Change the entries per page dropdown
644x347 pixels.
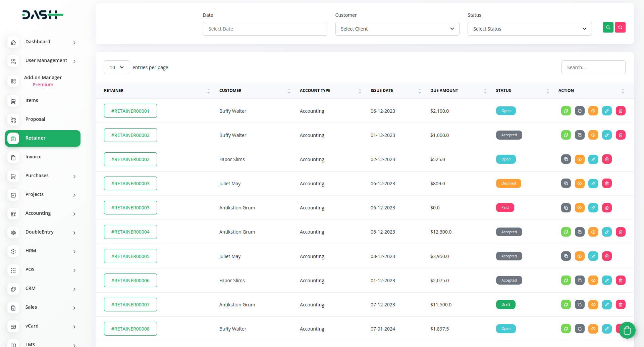click(x=116, y=67)
